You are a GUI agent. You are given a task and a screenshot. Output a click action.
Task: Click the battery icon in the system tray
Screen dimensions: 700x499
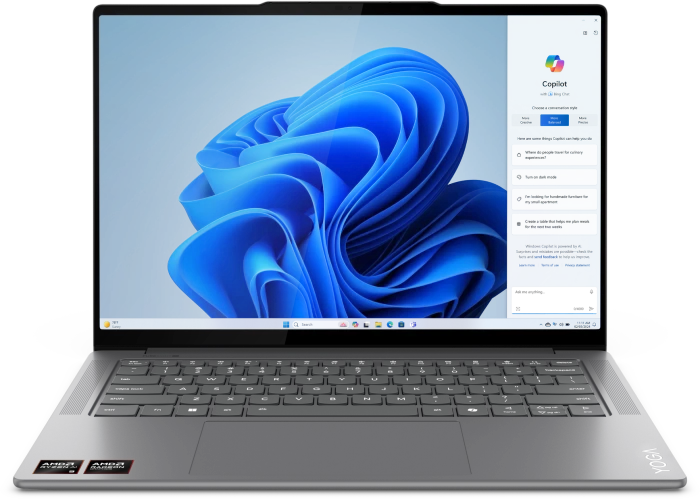tap(567, 324)
